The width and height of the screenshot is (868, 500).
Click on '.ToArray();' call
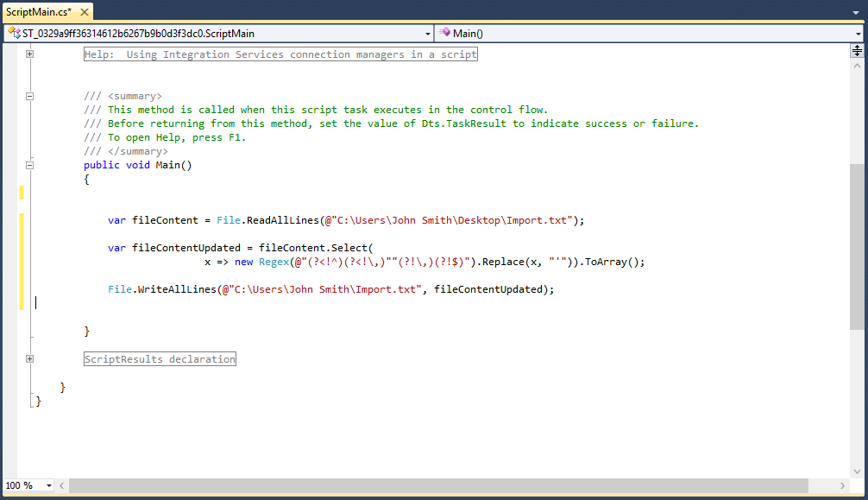tap(613, 262)
